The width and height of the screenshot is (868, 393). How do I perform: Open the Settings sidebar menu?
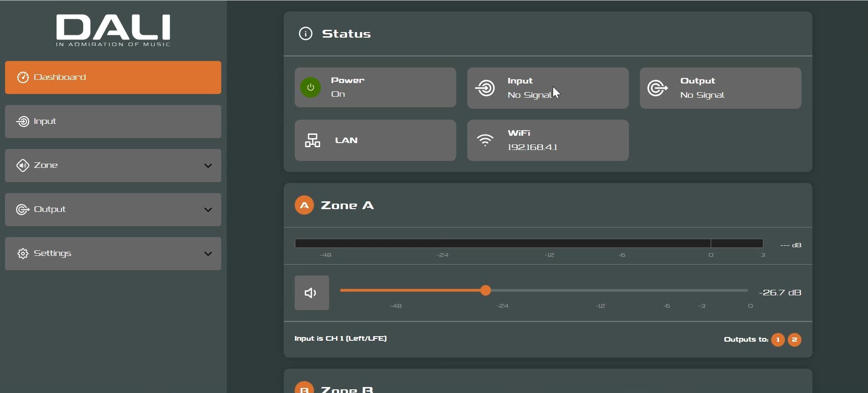[113, 254]
